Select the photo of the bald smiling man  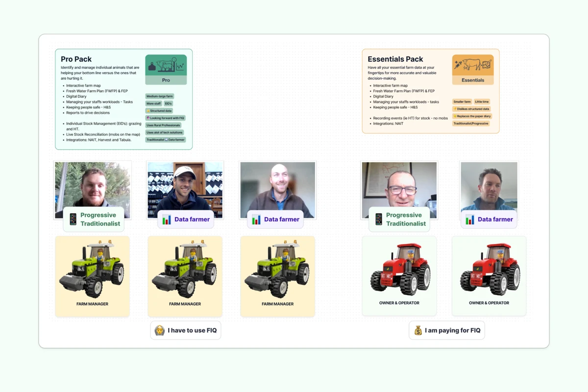click(x=278, y=190)
